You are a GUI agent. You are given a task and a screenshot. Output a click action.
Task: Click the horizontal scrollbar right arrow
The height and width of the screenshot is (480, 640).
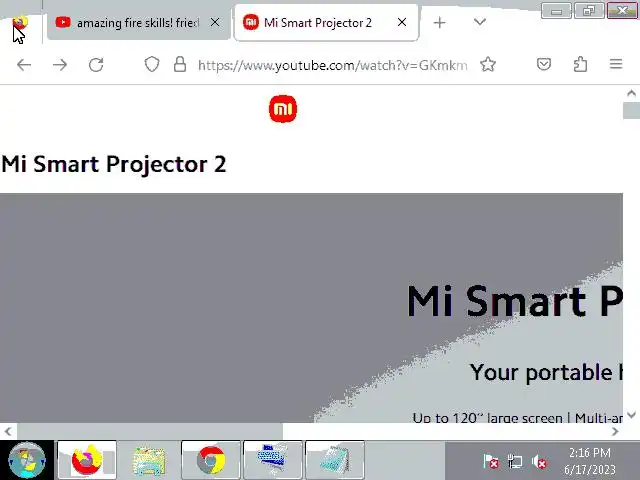615,431
